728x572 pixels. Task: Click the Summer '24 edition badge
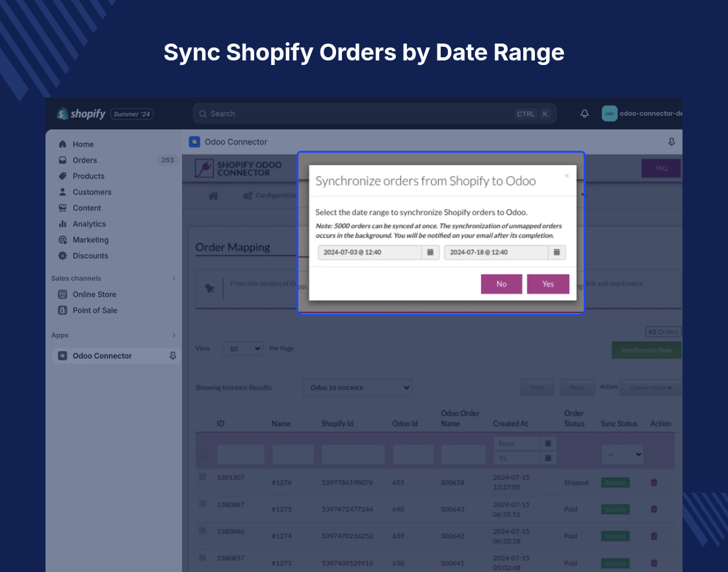132,114
